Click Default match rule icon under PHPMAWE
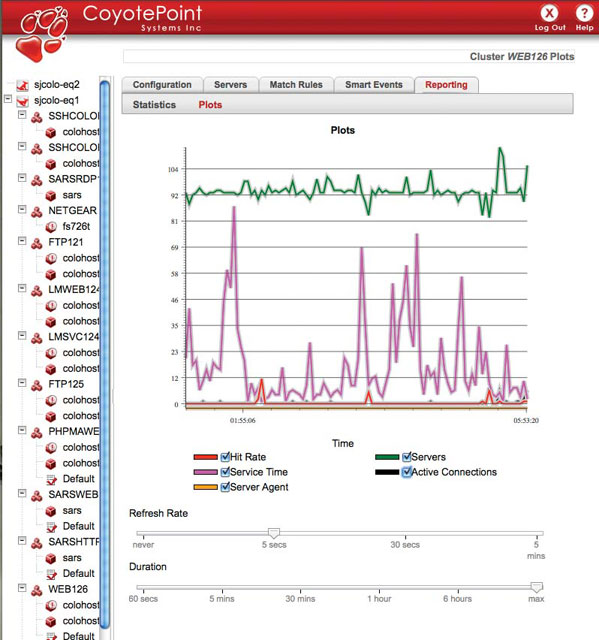 point(51,480)
